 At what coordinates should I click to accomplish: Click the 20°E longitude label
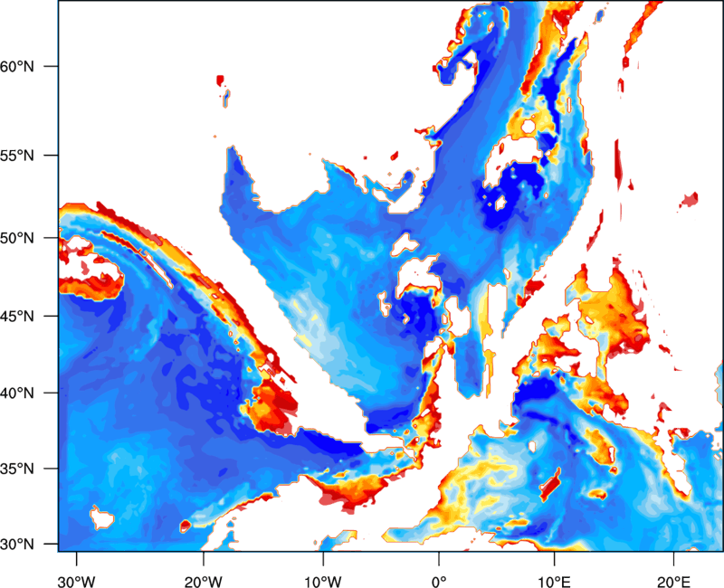673,582
